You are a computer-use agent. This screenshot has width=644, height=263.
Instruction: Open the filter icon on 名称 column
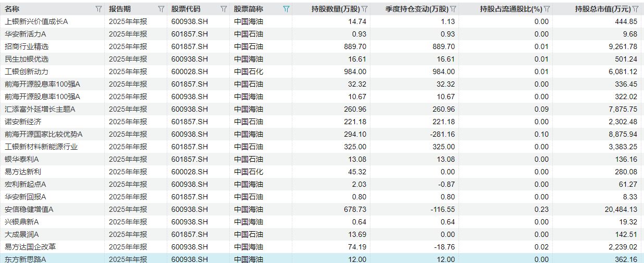[x=98, y=9]
